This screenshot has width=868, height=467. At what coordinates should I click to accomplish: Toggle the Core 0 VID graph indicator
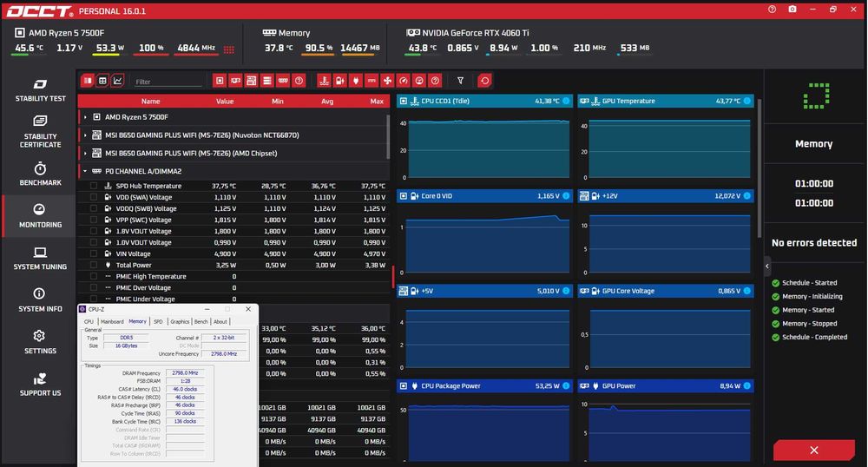pyautogui.click(x=566, y=196)
